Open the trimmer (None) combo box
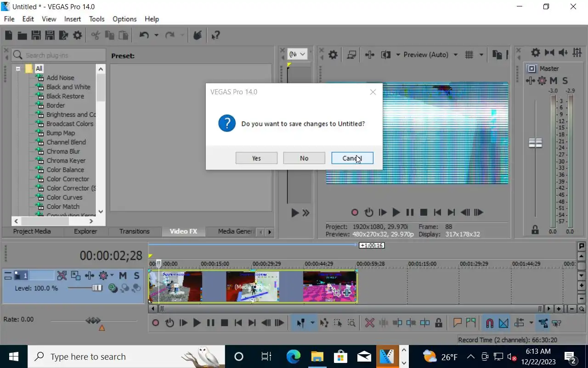Viewport: 588px width, 368px height. (x=297, y=54)
